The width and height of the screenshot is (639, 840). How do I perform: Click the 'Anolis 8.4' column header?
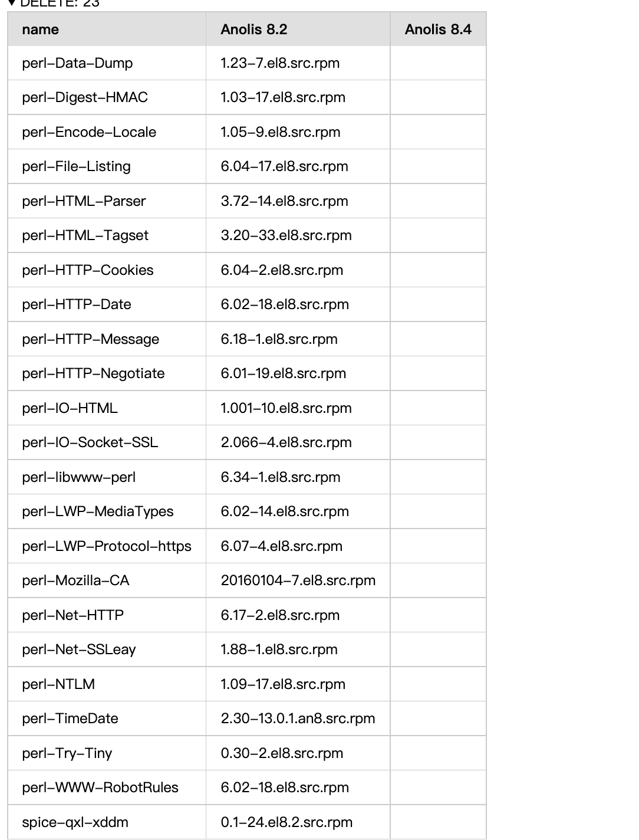point(438,29)
